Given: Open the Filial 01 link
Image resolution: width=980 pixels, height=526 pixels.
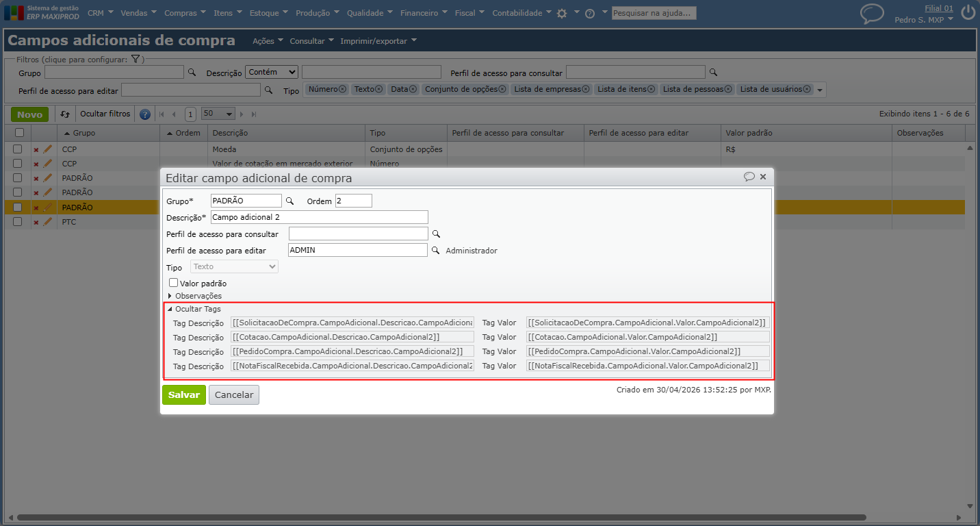Looking at the screenshot, I should tap(938, 8).
